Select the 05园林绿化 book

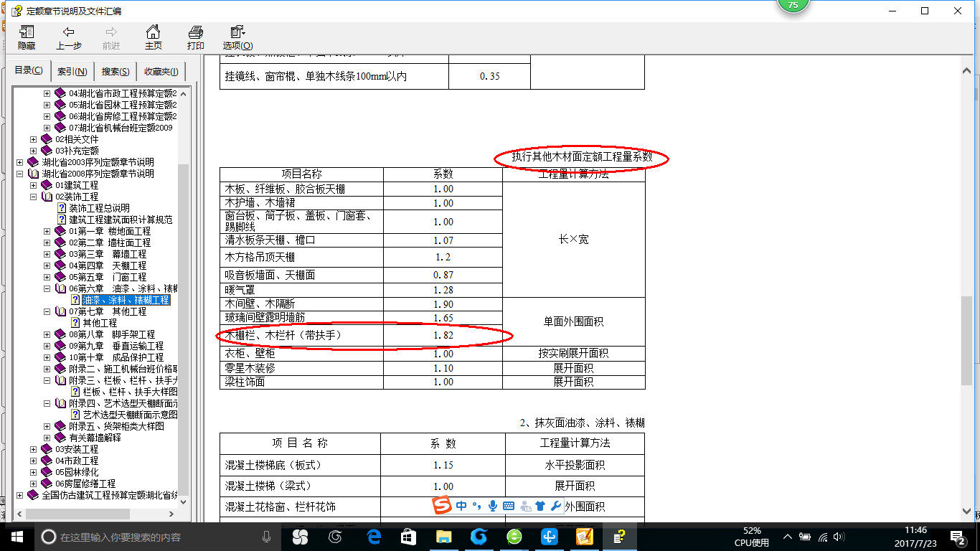click(77, 472)
